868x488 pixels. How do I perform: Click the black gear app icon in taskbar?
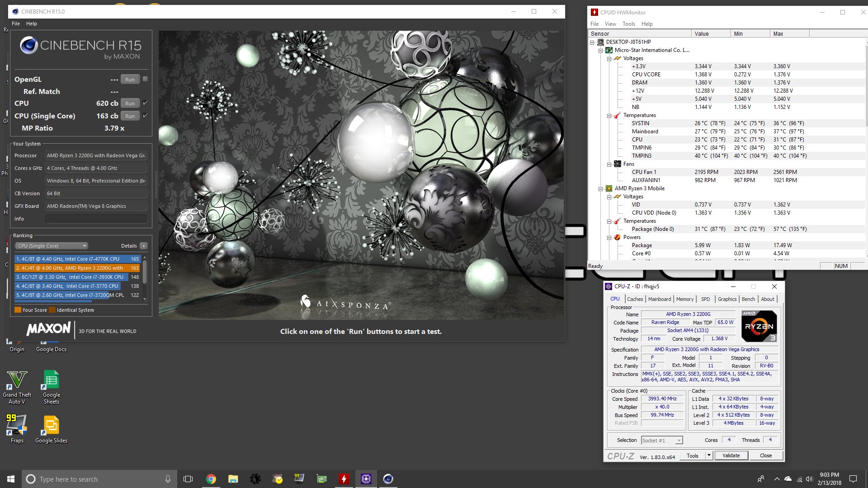click(x=255, y=479)
